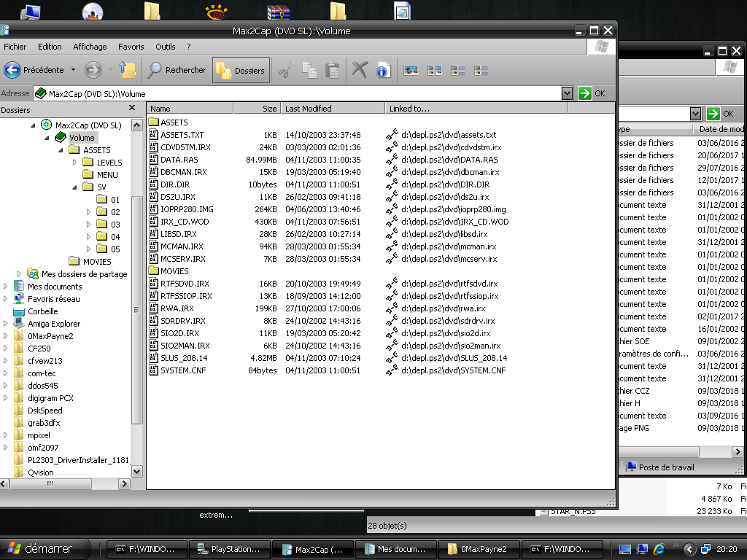Select Amiga Explorer in folder tree

click(x=54, y=323)
